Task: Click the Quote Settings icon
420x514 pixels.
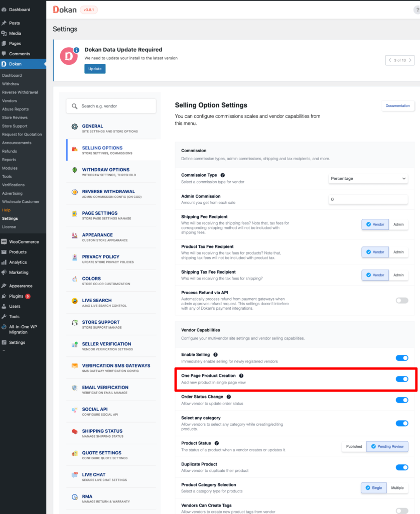Action: click(75, 453)
